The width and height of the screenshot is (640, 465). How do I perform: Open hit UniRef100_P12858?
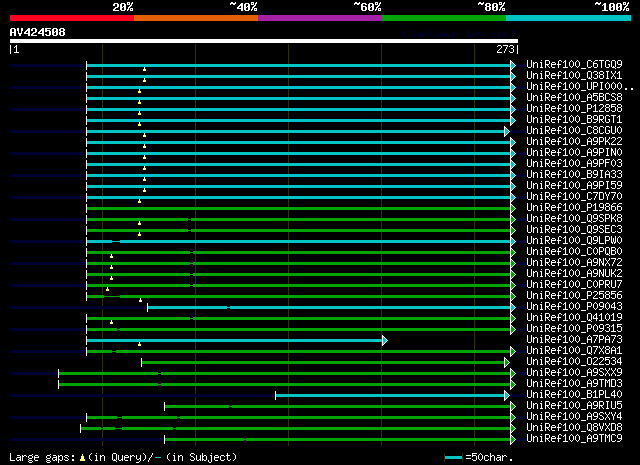coord(574,109)
